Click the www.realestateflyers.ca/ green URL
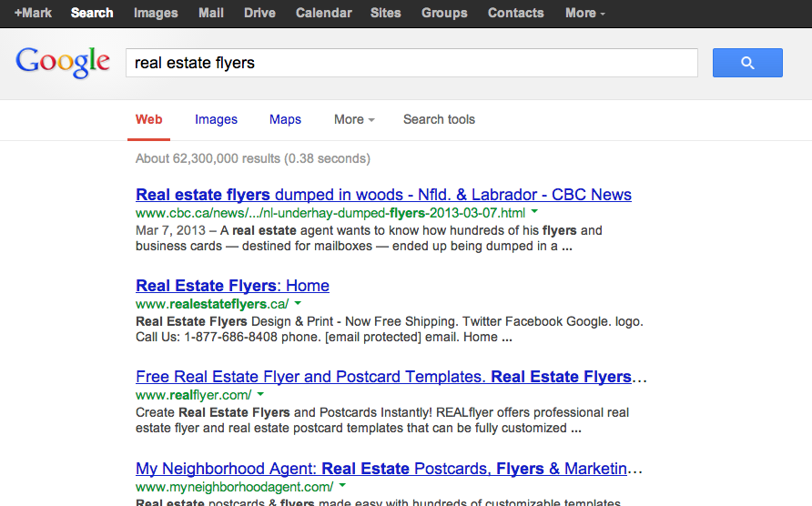Viewport: 812px width, 506px height. point(212,304)
